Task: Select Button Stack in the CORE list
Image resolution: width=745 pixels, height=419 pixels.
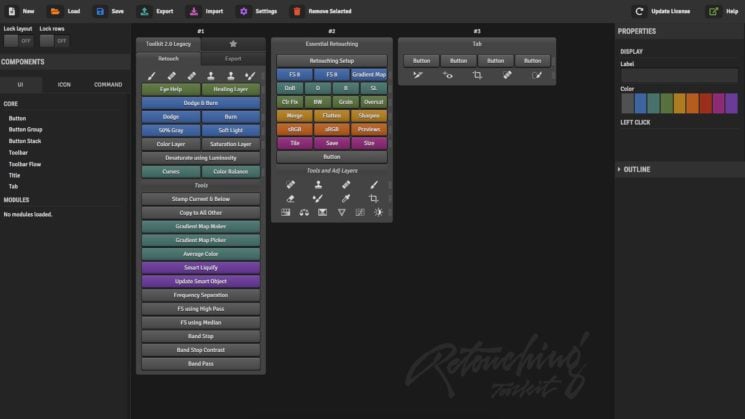Action: point(25,141)
